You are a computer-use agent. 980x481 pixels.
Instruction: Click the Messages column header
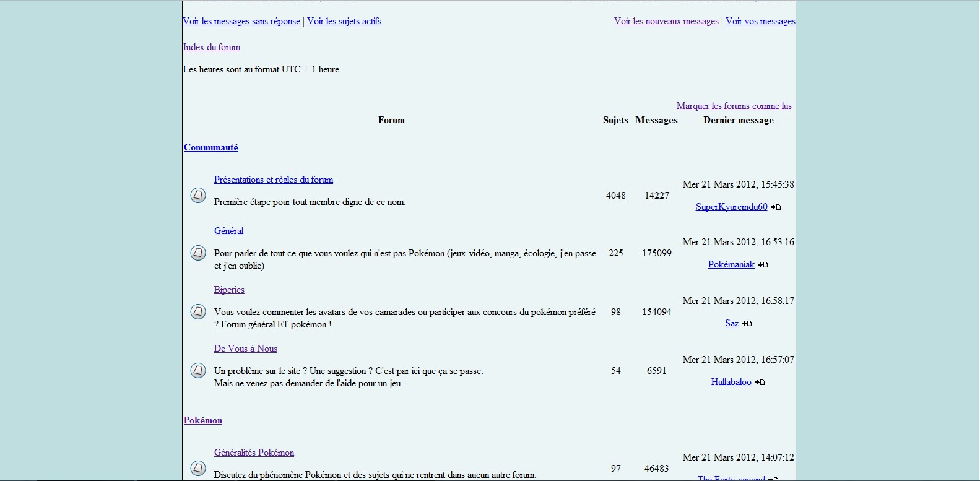656,120
